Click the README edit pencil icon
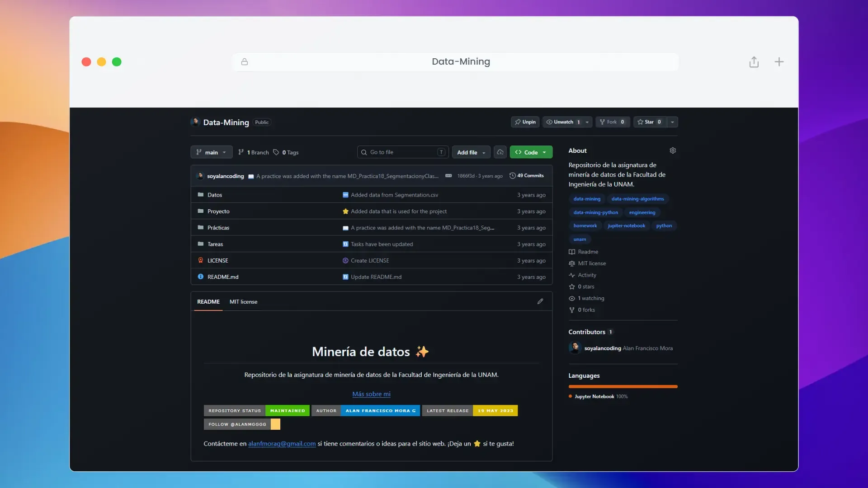868x488 pixels. pos(540,301)
